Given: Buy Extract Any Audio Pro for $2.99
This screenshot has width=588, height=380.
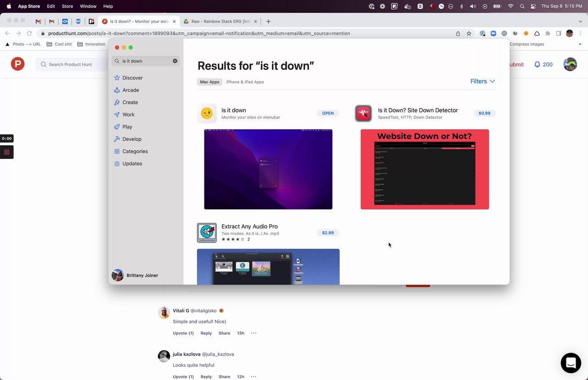Looking at the screenshot, I should (328, 233).
